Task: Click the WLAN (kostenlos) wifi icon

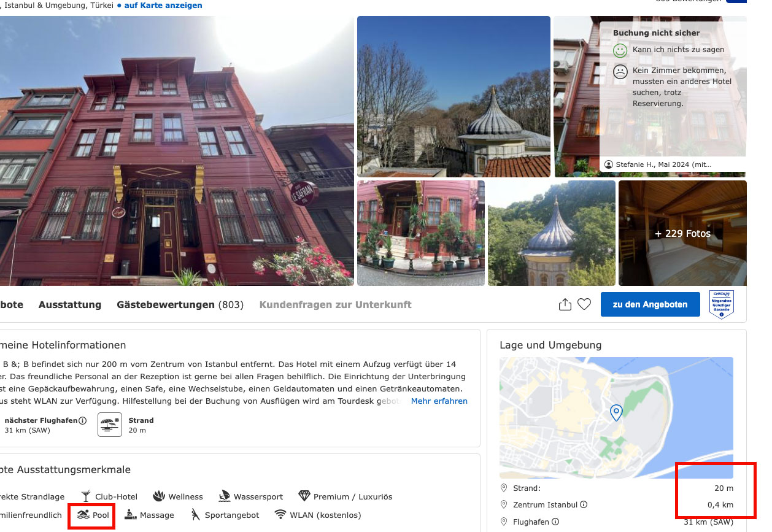Action: [x=280, y=514]
